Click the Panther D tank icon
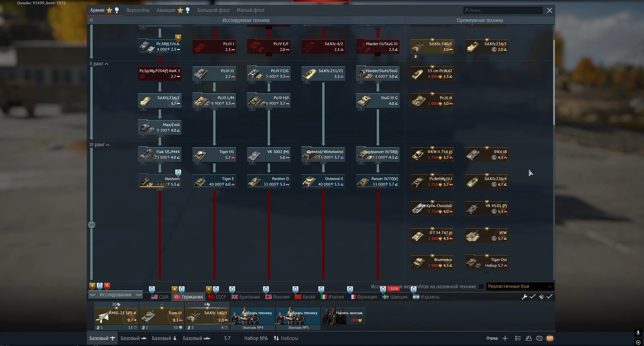 (255, 182)
